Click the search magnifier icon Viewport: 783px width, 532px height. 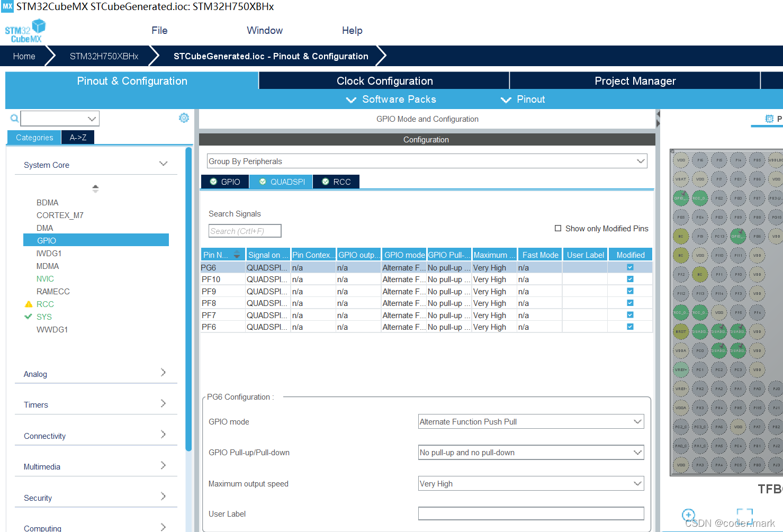(x=14, y=119)
